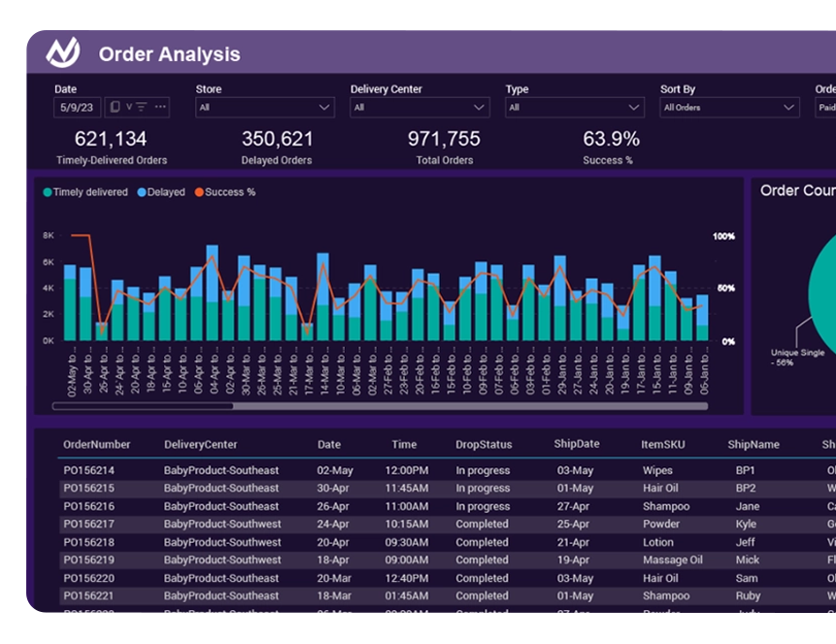Click the copy icon next to the date field
Viewport: 836px width, 644px height.
115,107
